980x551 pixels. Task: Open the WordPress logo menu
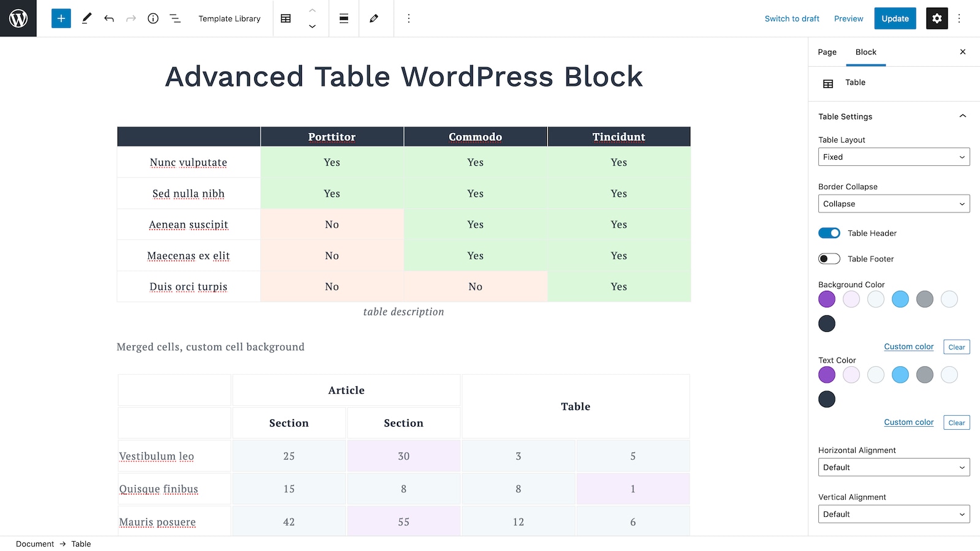click(x=18, y=18)
